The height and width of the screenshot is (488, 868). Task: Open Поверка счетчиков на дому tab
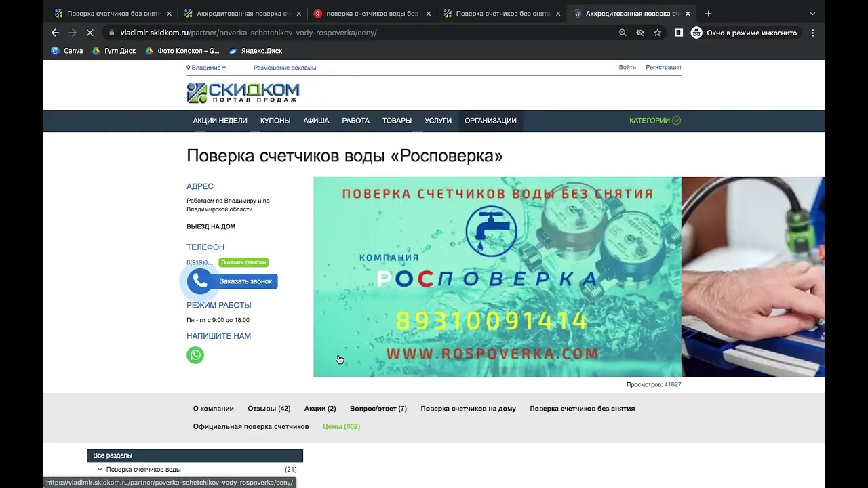(x=468, y=409)
